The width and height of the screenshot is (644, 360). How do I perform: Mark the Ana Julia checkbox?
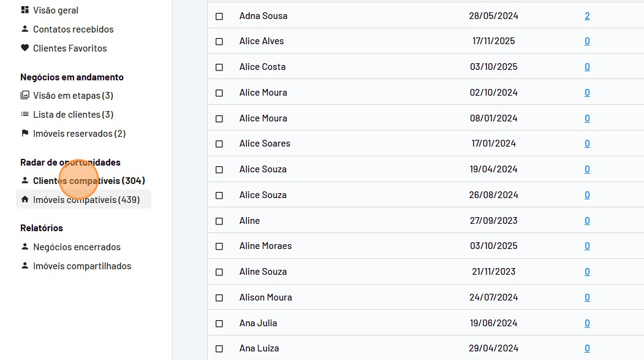click(x=219, y=323)
